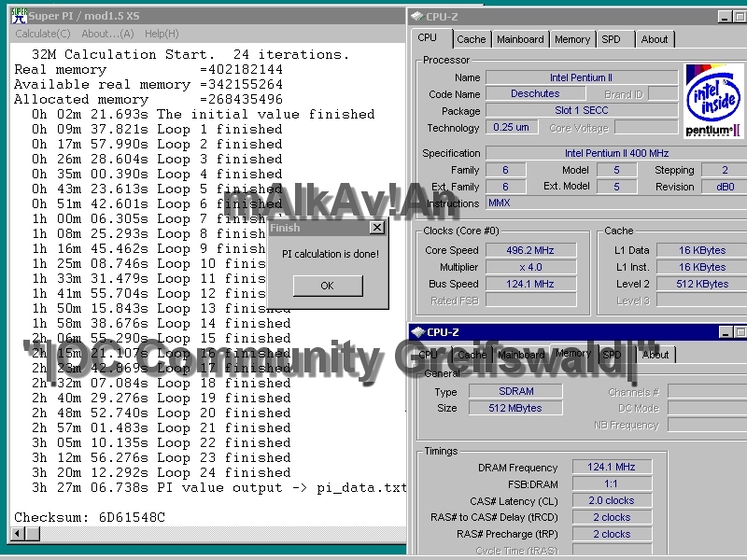Click the left scroll arrow in Super PI
This screenshot has height=560, width=747.
17,533
